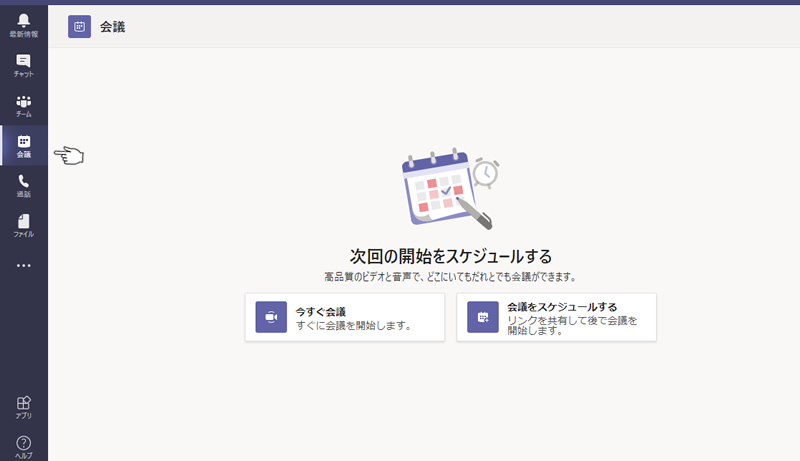Click calendar-plus icon on the schedule card
Screen dimensions: 800x461
pyautogui.click(x=483, y=317)
